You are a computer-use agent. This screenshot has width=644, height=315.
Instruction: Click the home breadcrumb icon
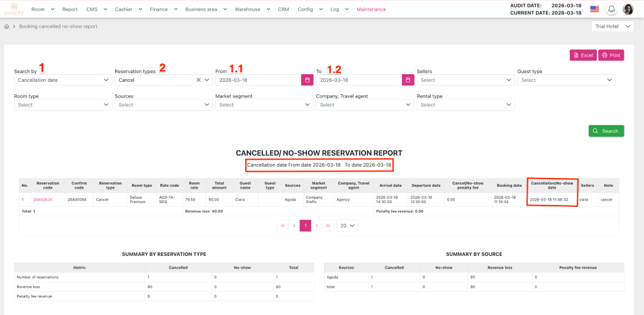click(x=6, y=27)
